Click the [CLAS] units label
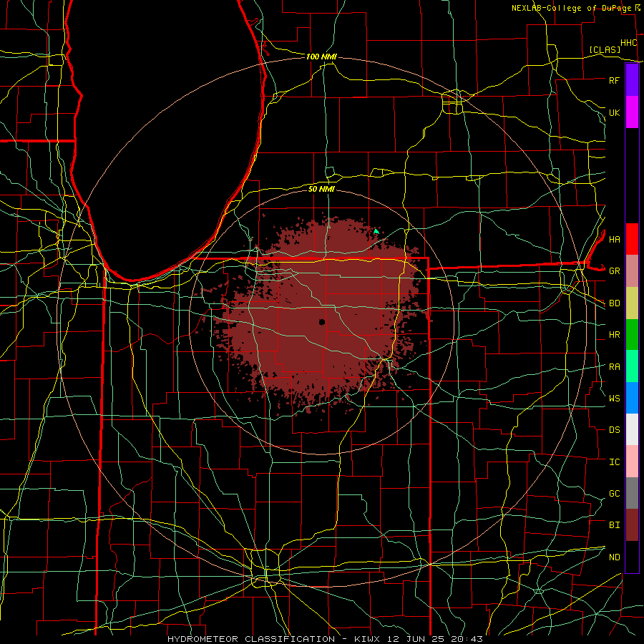Image resolution: width=644 pixels, height=644 pixels. [605, 49]
